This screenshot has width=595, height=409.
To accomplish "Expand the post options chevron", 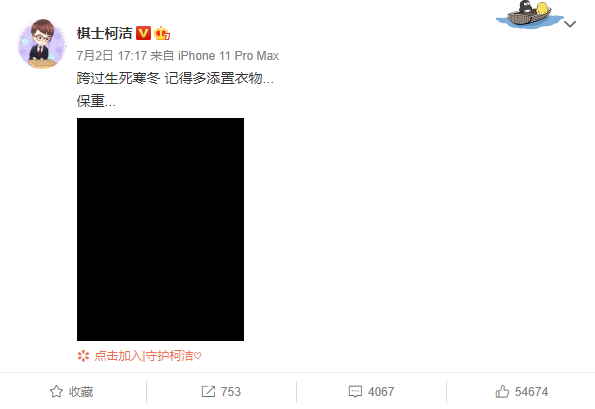I will [570, 24].
